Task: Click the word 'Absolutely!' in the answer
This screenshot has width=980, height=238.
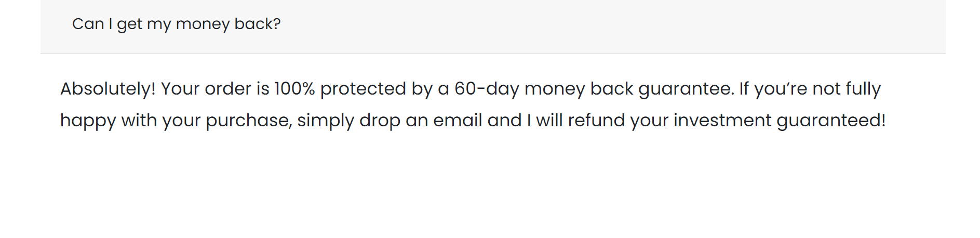Action: pyautogui.click(x=108, y=89)
